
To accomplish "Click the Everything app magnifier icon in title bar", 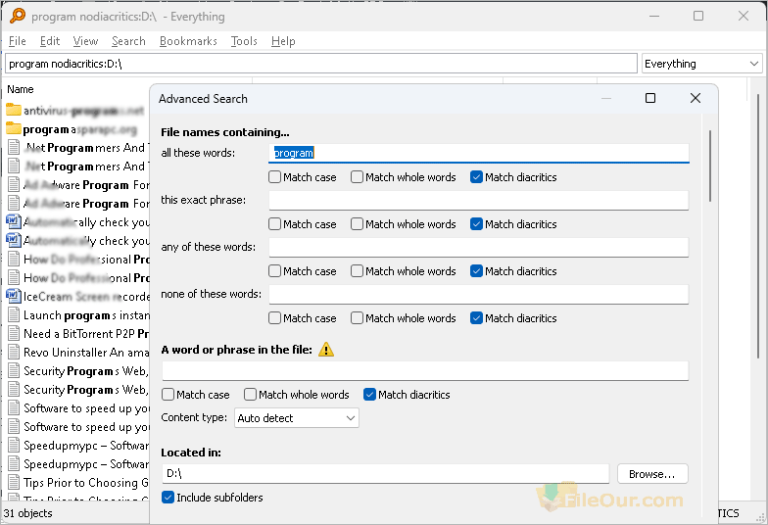I will click(15, 16).
